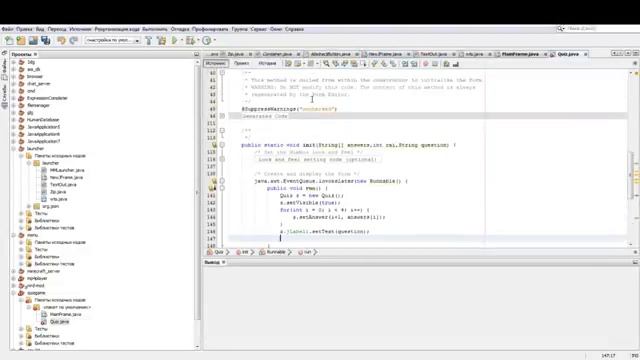This screenshot has width=640, height=360.
Task: Open the Help (Справка) menu
Action: [x=294, y=29]
